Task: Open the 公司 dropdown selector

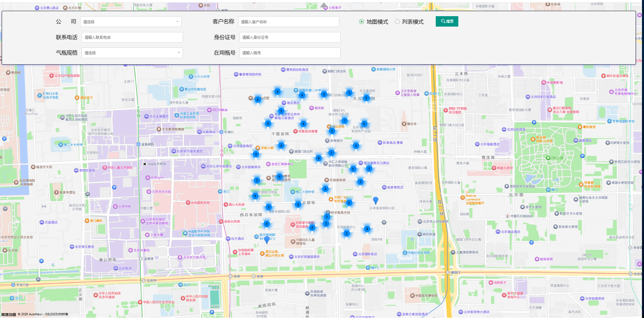Action: point(131,22)
